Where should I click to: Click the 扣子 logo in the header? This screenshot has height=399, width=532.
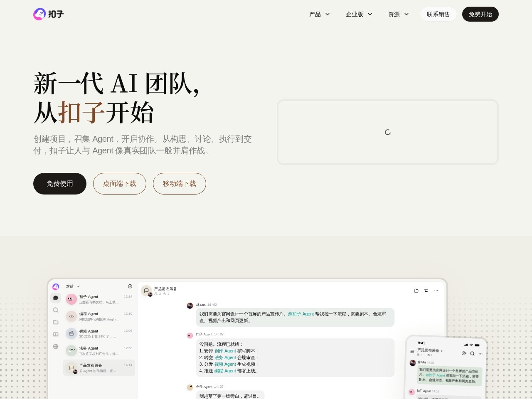click(x=49, y=14)
